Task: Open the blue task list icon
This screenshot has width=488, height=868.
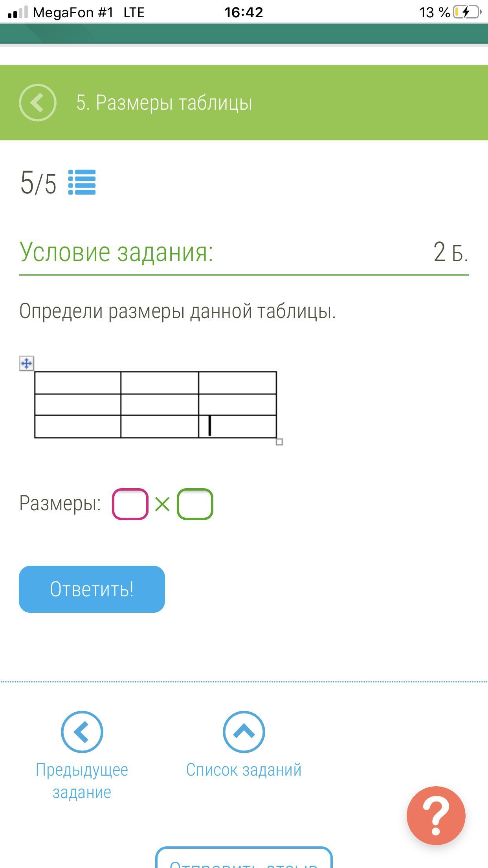Action: 82,182
